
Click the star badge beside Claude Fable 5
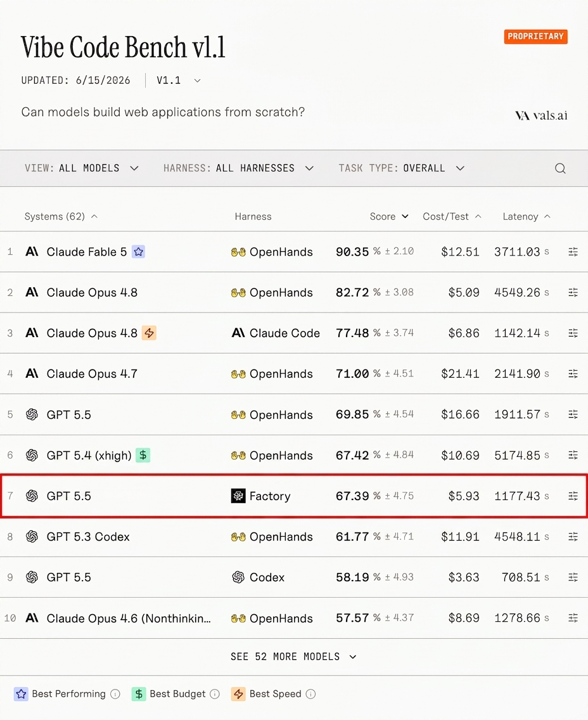[x=139, y=252]
